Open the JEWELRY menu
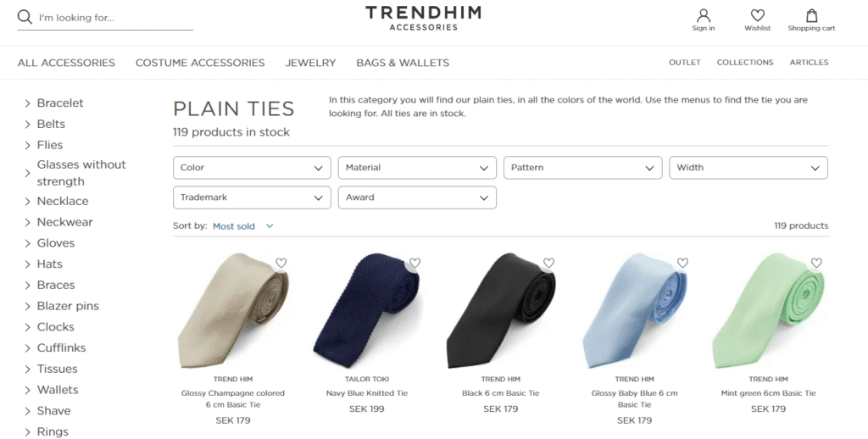Image resolution: width=868 pixels, height=439 pixels. click(310, 63)
